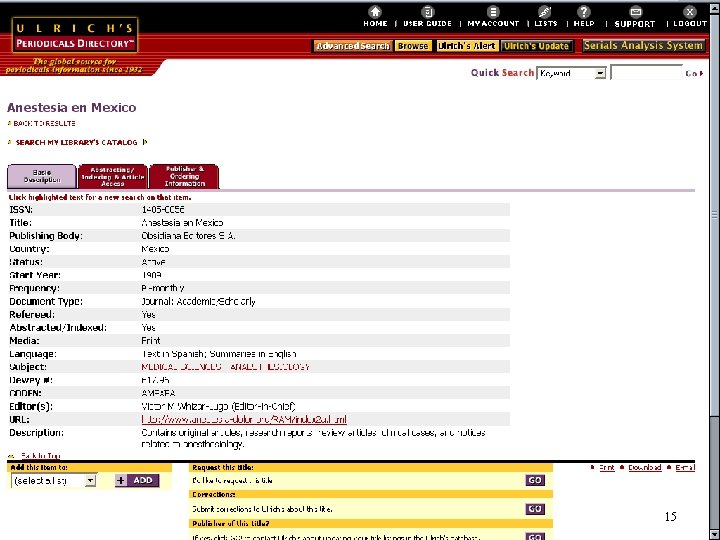The width and height of the screenshot is (720, 540).
Task: Click the publishing body Obsidiana Editores text
Action: tap(188, 236)
